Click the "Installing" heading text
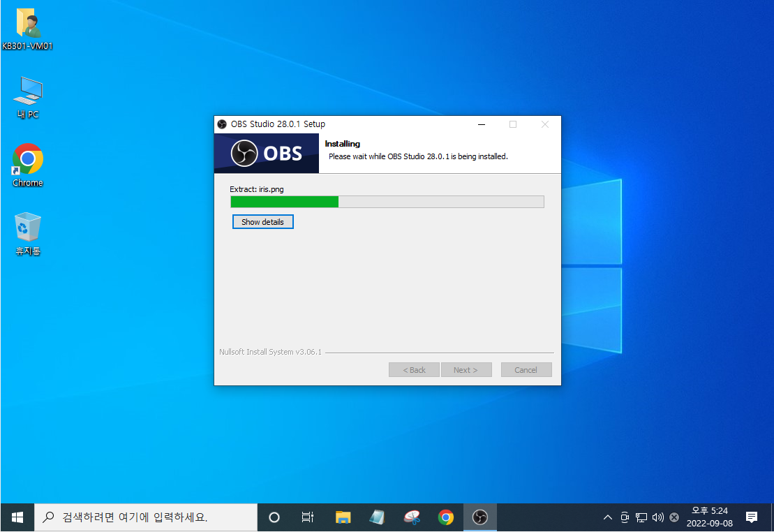The height and width of the screenshot is (532, 774). (343, 144)
